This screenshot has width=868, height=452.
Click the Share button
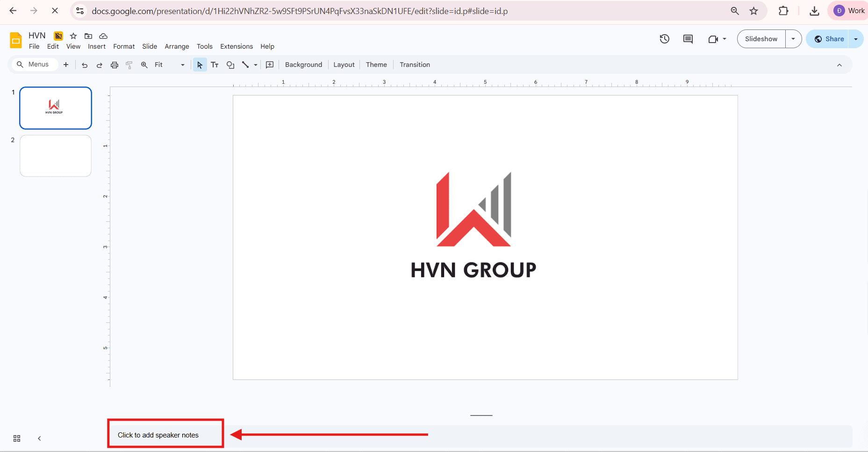[x=831, y=39]
